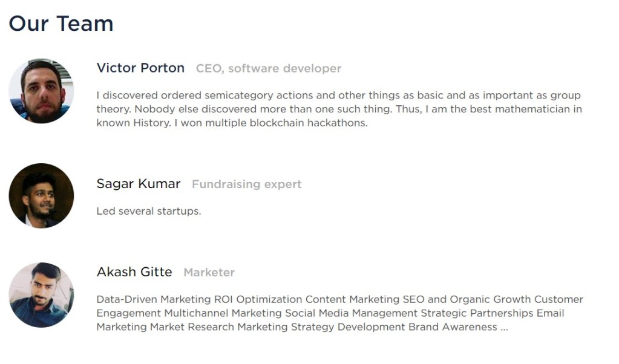619x364 pixels.
Task: Click the "Led several startups." bio text
Action: point(149,212)
